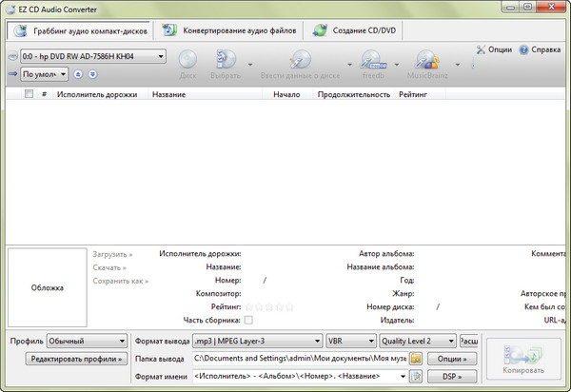This screenshot has width=571, height=392.
Task: Open the Создание CD/DVD tab
Action: 355,31
